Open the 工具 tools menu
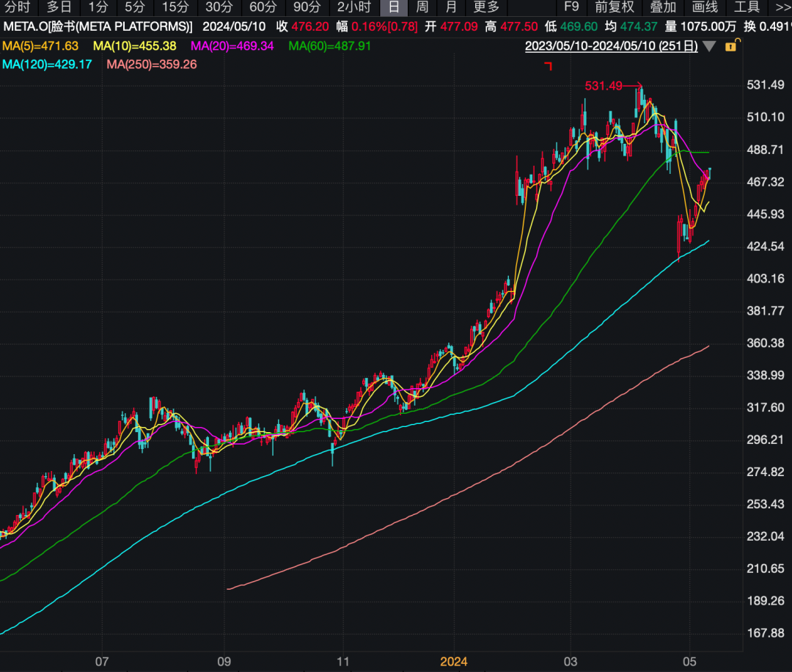The image size is (792, 672). (x=747, y=7)
